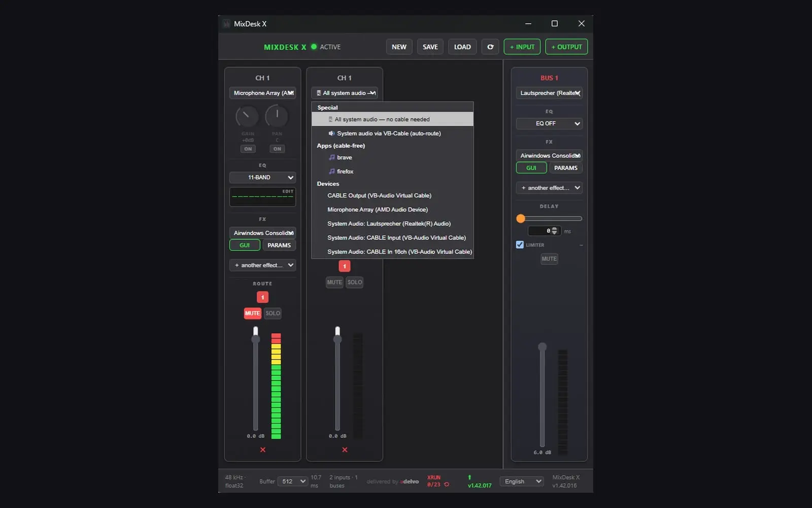The height and width of the screenshot is (508, 812).
Task: Choose 'CABLE Output (VB-Audio Virtual Cable)' device
Action: pyautogui.click(x=392, y=196)
